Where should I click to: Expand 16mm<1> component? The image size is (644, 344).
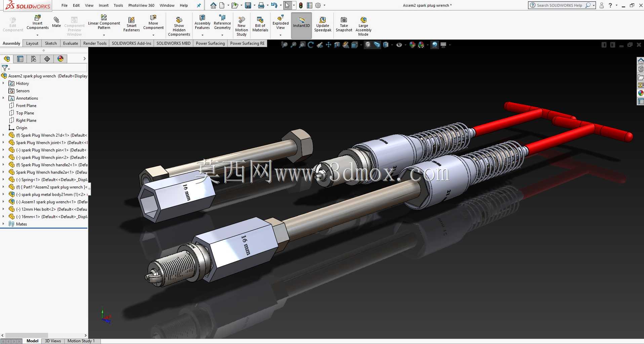(x=3, y=216)
